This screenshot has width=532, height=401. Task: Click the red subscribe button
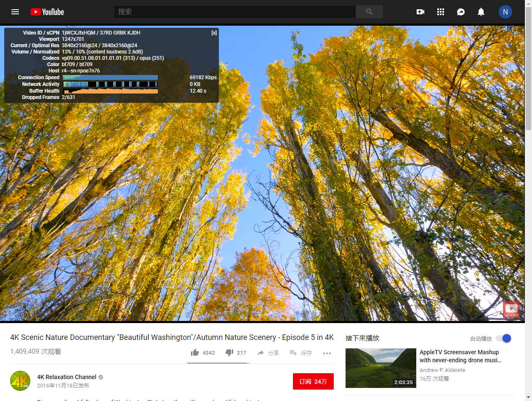coord(313,382)
